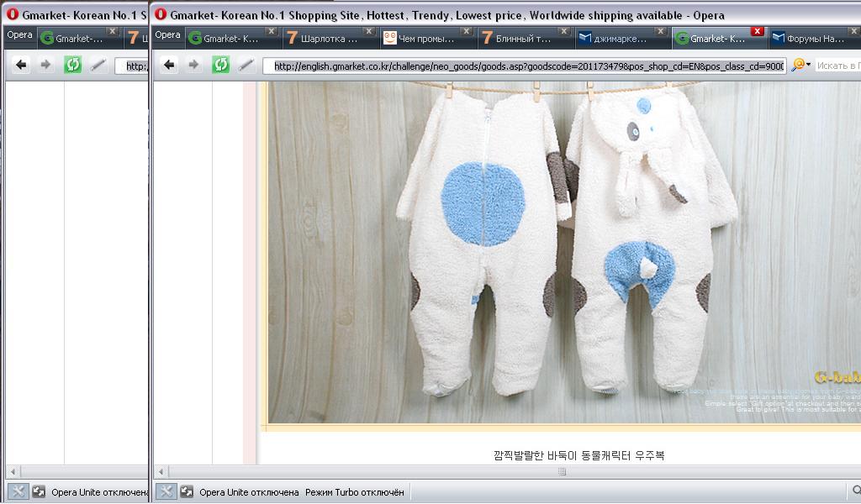
Task: Reload the page in the background Opera window
Action: click(x=73, y=66)
